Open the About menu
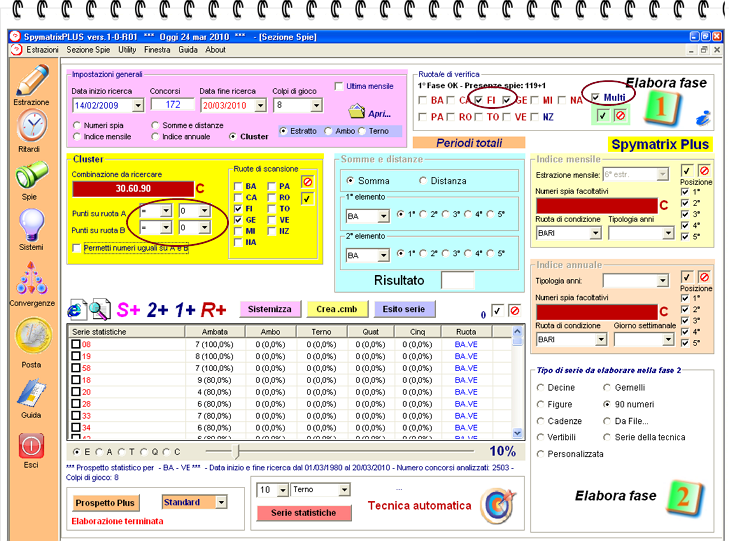 point(215,50)
